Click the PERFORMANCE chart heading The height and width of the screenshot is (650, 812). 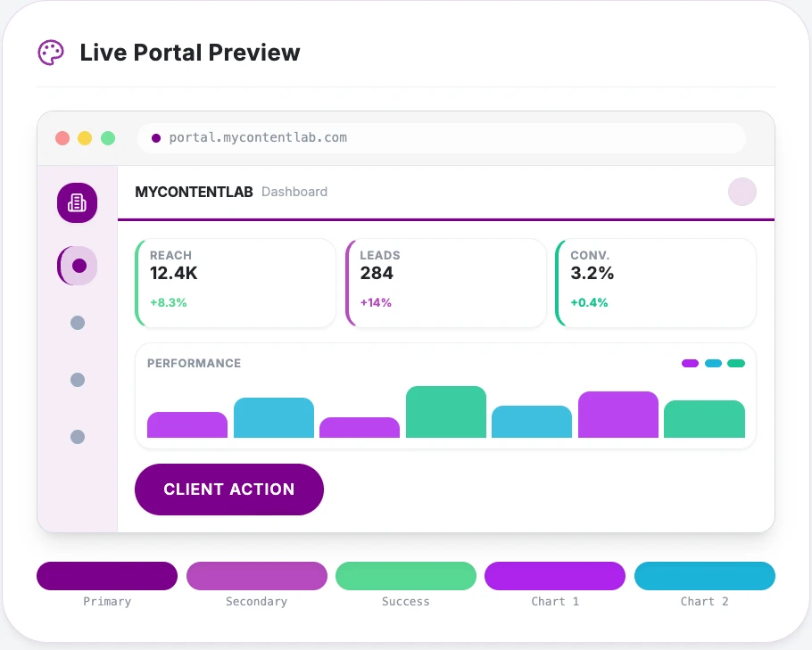[x=195, y=363]
